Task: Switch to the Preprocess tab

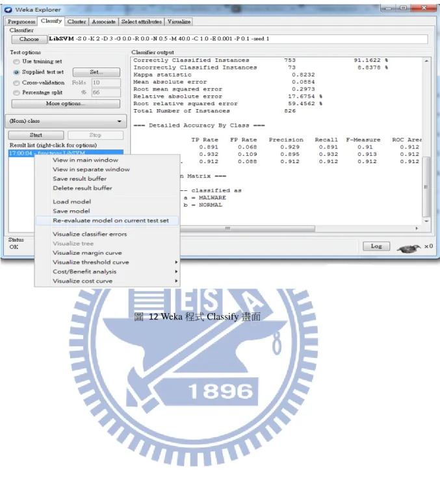Action: pos(21,21)
